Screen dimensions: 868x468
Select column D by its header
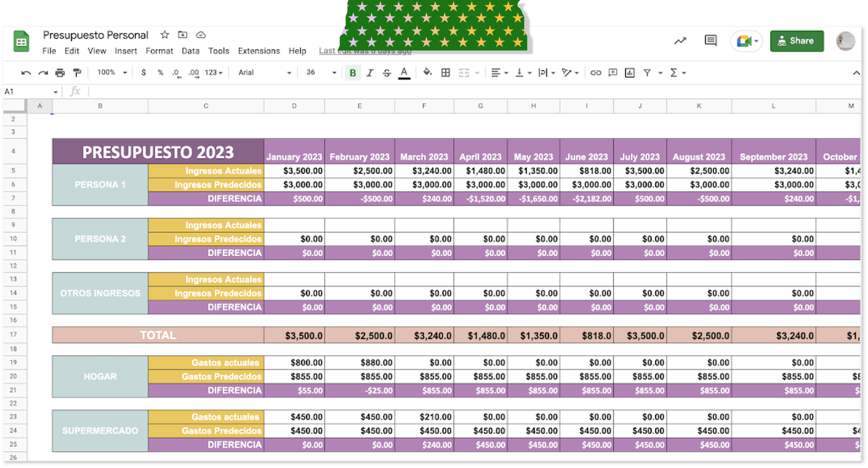pyautogui.click(x=295, y=106)
